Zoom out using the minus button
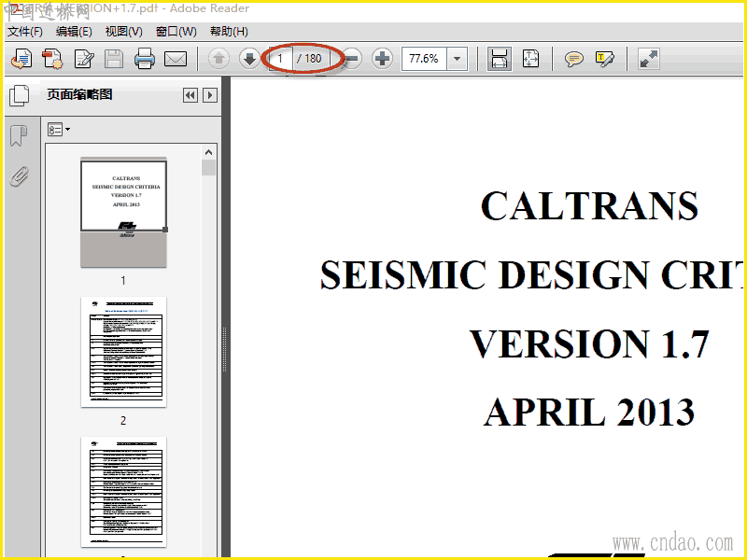Image resolution: width=747 pixels, height=560 pixels. (352, 59)
